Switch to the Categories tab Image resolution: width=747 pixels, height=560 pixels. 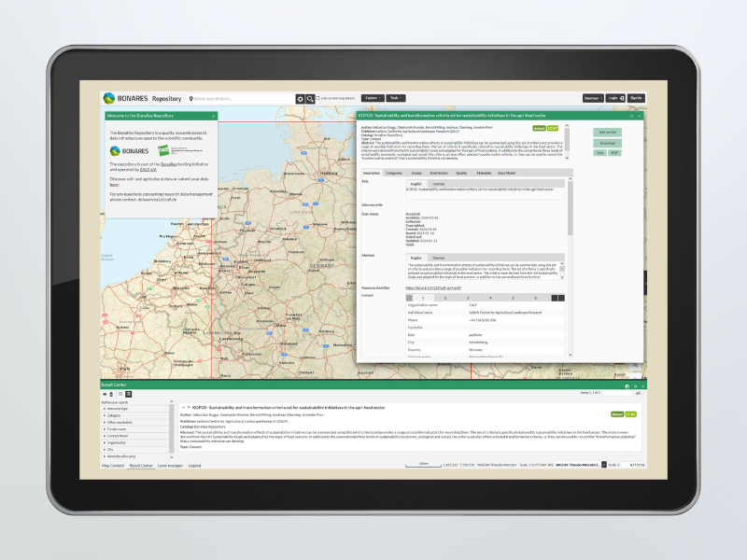tap(393, 174)
